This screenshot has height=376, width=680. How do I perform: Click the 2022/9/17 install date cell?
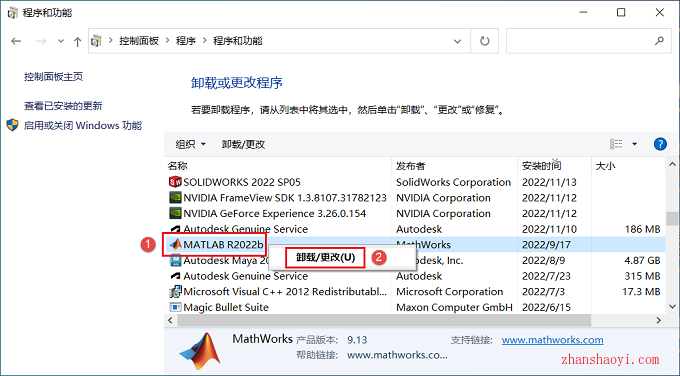[x=546, y=245]
